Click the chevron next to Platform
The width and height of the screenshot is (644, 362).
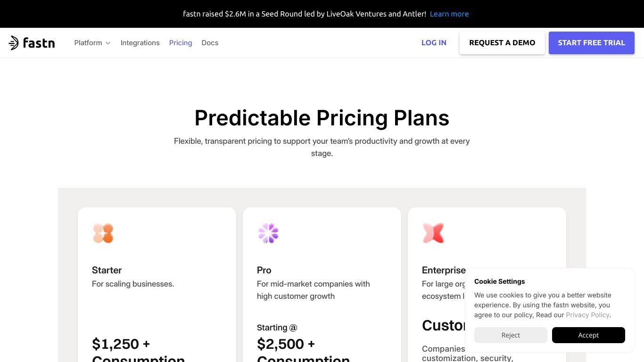tap(108, 43)
